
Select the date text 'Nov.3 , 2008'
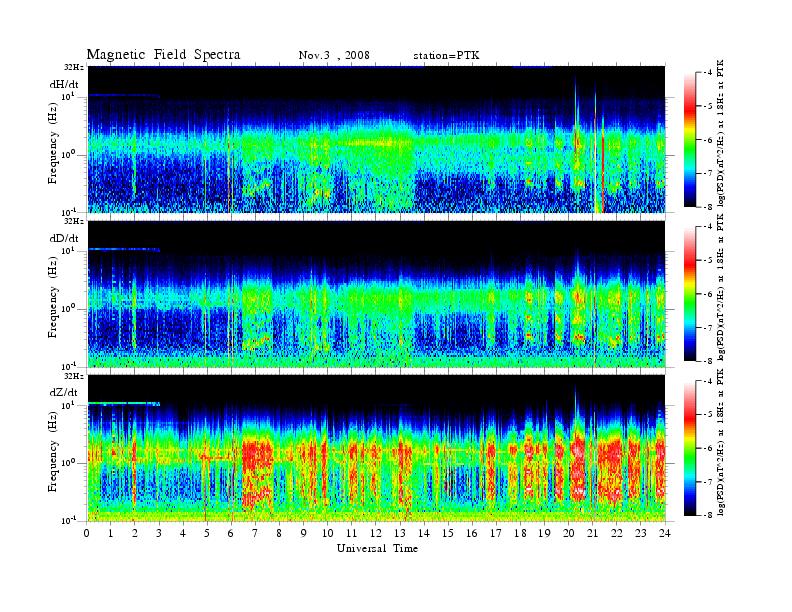(x=334, y=55)
